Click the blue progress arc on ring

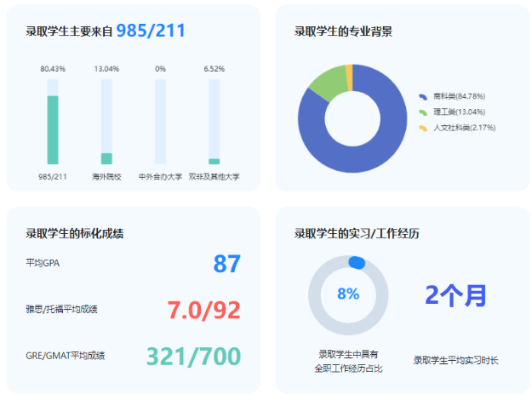[357, 263]
